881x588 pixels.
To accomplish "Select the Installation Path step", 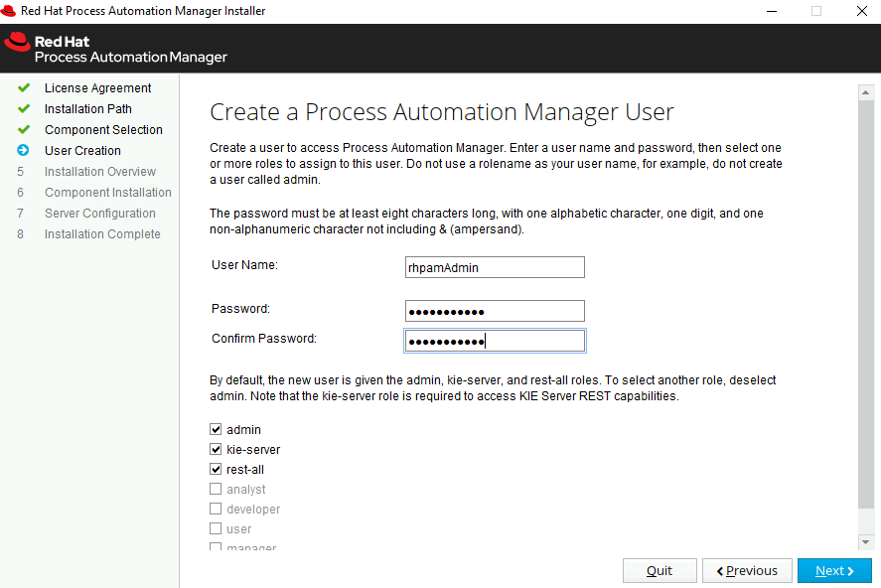I will (x=88, y=109).
